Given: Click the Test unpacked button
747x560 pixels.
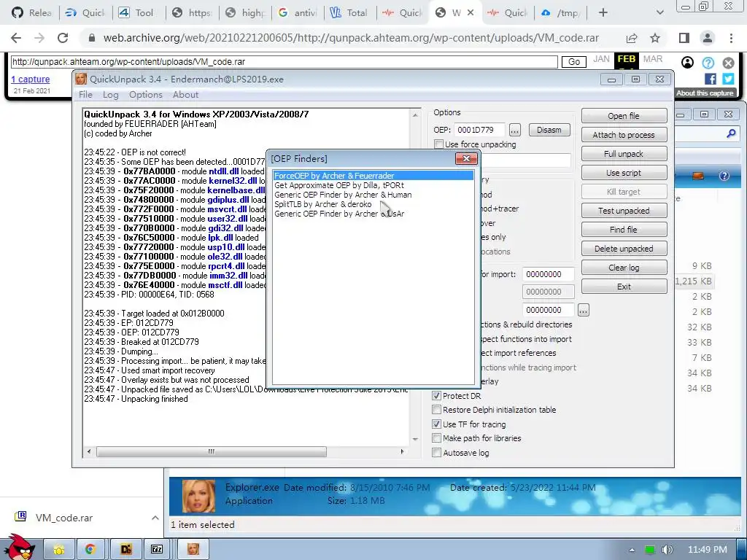Looking at the screenshot, I should pos(624,211).
